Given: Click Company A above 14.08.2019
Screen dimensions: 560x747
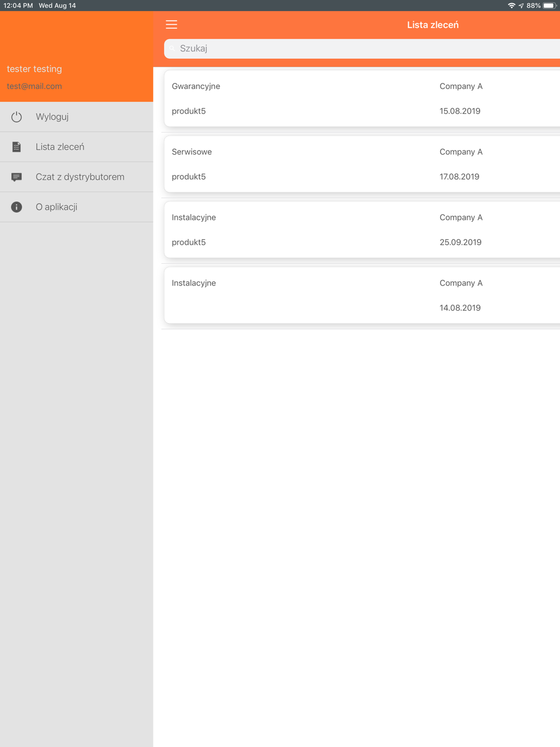Looking at the screenshot, I should click(461, 283).
